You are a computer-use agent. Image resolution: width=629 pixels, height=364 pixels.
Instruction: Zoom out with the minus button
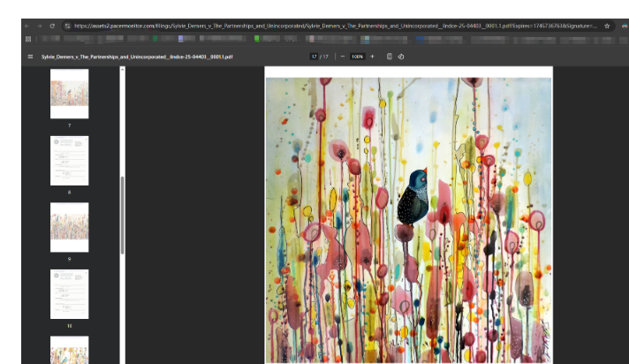tap(343, 57)
